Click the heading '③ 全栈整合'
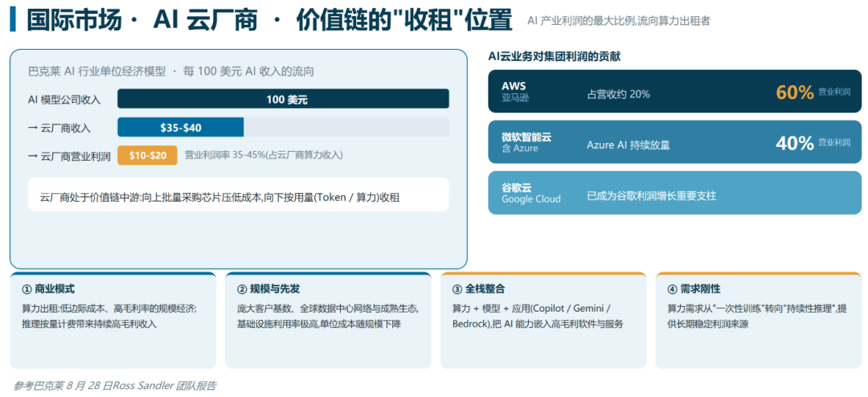This screenshot has width=868, height=397. tap(478, 289)
